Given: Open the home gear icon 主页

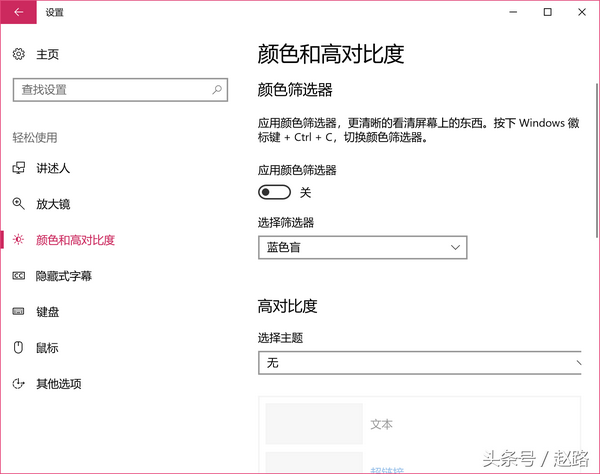Looking at the screenshot, I should [18, 54].
